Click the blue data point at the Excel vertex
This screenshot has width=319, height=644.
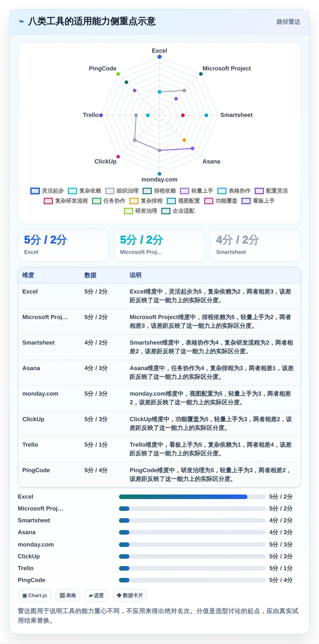point(159,57)
